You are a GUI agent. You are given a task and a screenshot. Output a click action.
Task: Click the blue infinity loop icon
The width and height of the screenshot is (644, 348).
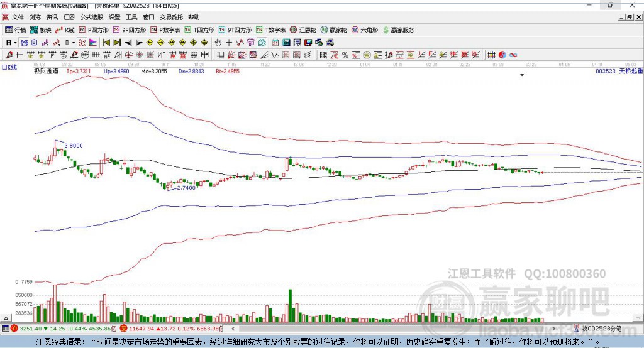tap(513, 55)
